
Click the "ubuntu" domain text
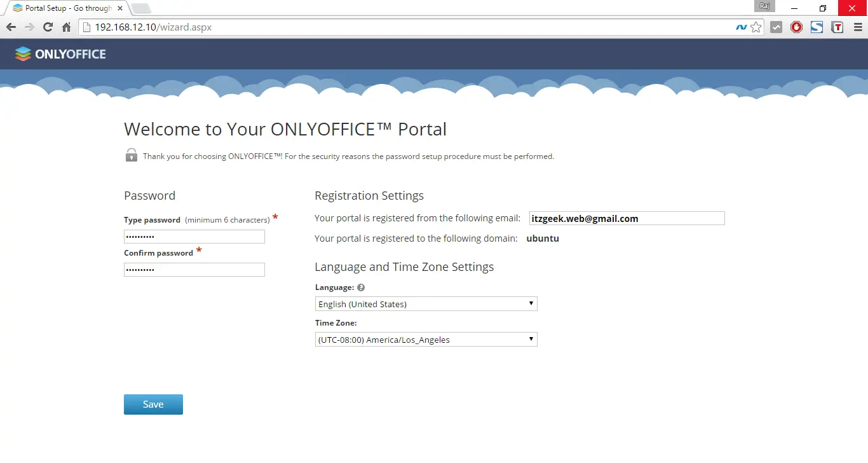[543, 239]
